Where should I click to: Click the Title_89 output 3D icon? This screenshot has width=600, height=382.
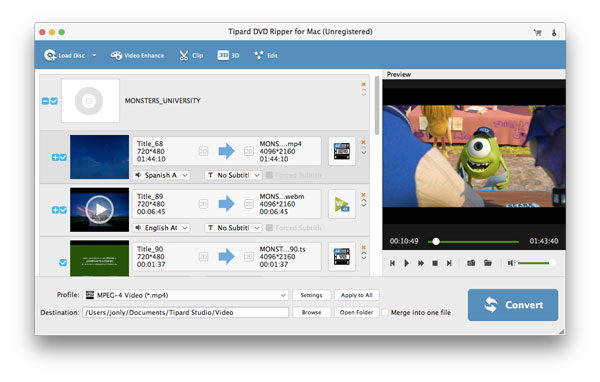[x=249, y=204]
